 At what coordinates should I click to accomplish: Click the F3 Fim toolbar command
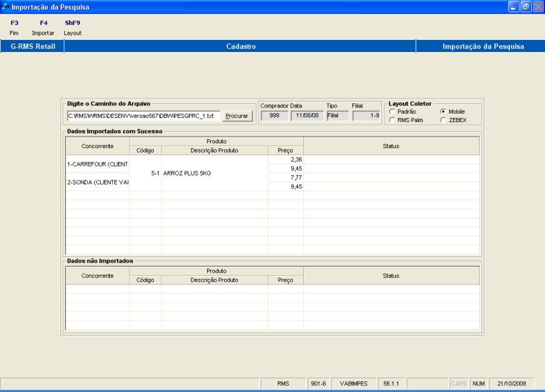tap(15, 28)
